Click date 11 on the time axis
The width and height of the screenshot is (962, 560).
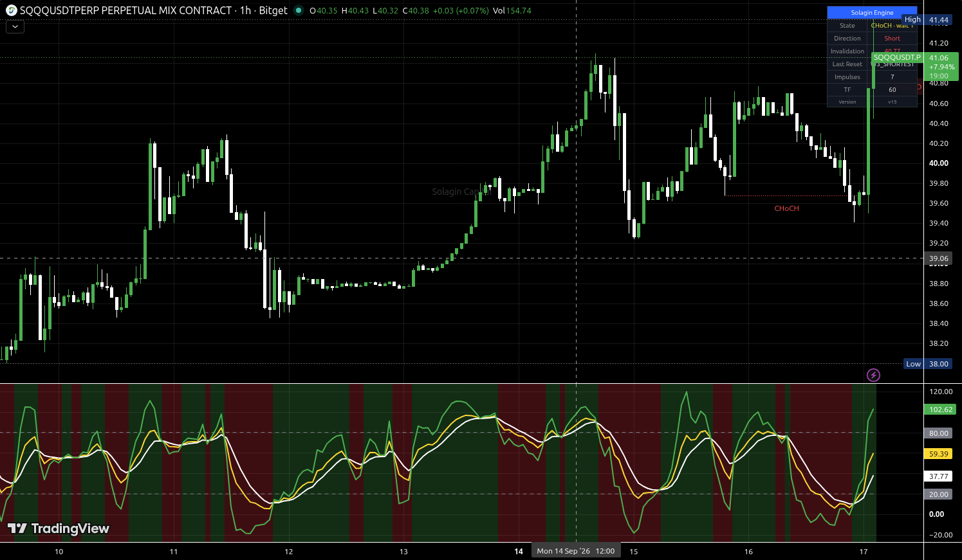(x=174, y=552)
